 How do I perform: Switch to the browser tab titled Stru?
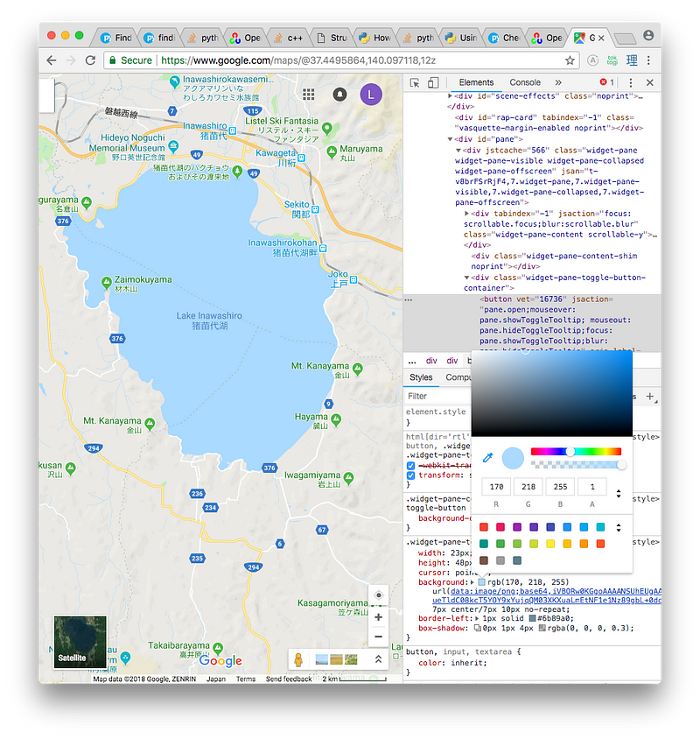(332, 38)
